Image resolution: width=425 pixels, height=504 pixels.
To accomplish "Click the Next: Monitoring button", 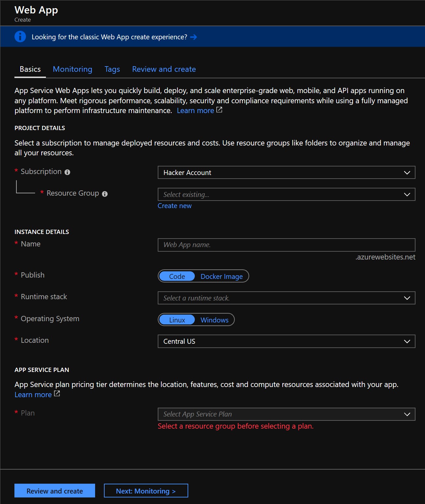I will pos(146,491).
